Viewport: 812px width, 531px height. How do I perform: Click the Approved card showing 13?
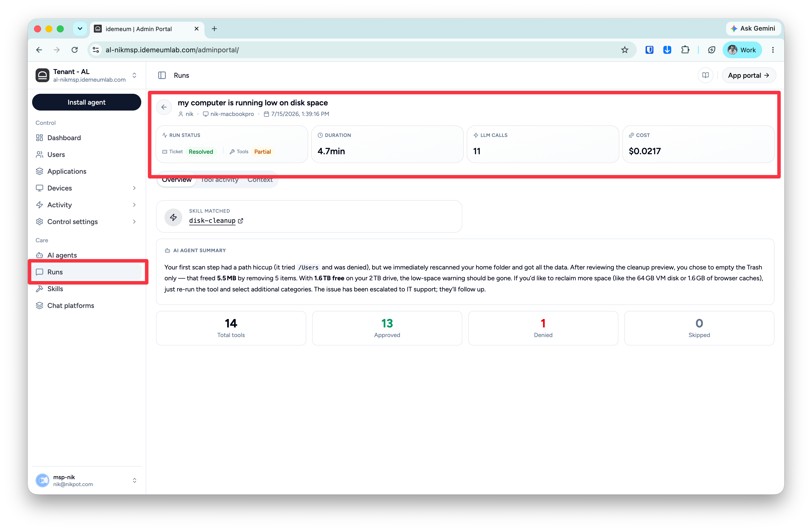click(x=387, y=328)
